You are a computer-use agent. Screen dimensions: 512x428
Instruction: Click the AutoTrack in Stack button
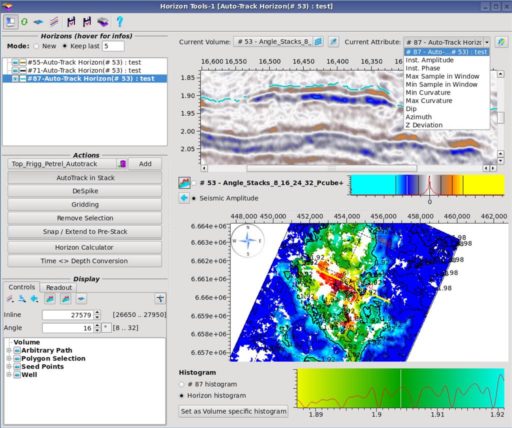point(85,178)
